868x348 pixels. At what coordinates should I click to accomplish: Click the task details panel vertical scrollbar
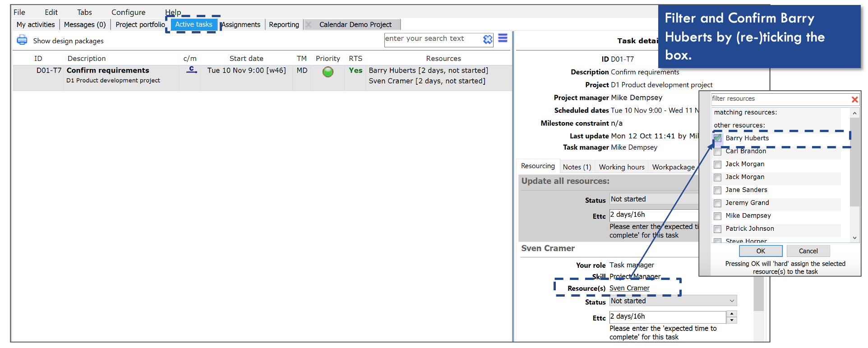[758, 293]
